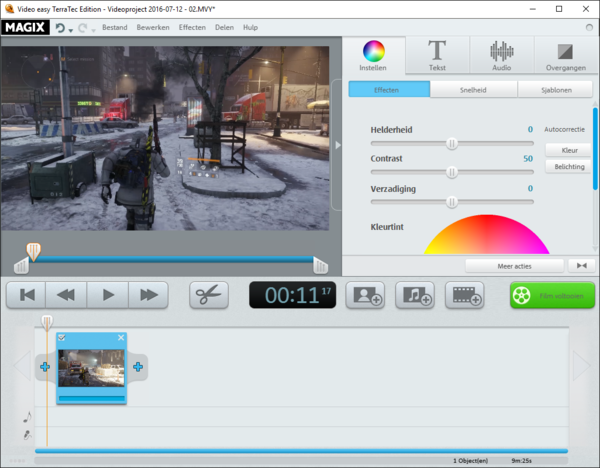Click the add video clip icon button
This screenshot has height=468, width=600.
[x=464, y=295]
